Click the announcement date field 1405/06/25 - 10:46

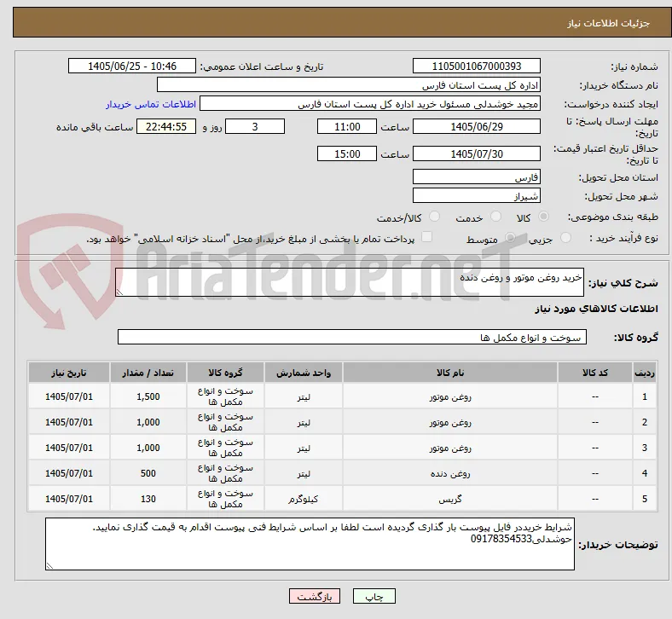pos(132,66)
